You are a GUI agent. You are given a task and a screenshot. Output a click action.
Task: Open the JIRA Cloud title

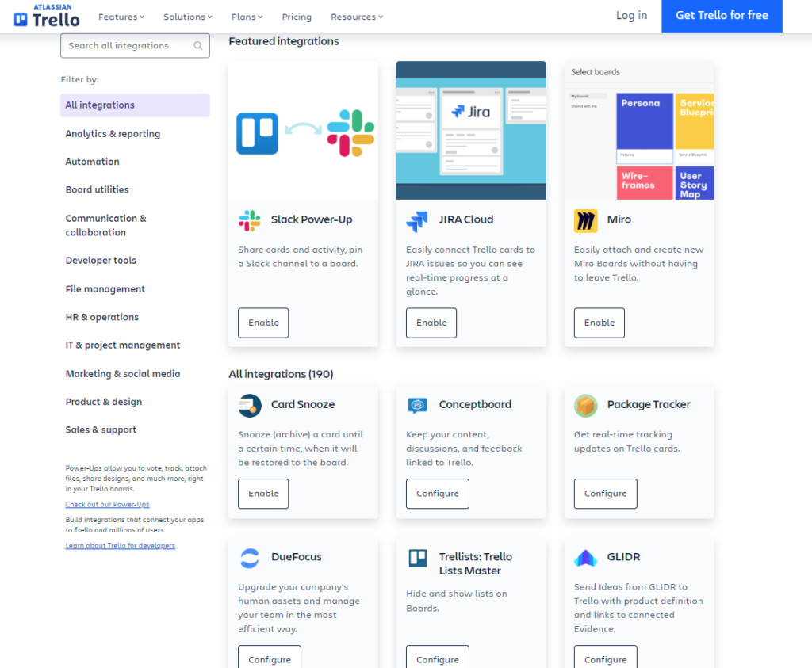point(466,219)
